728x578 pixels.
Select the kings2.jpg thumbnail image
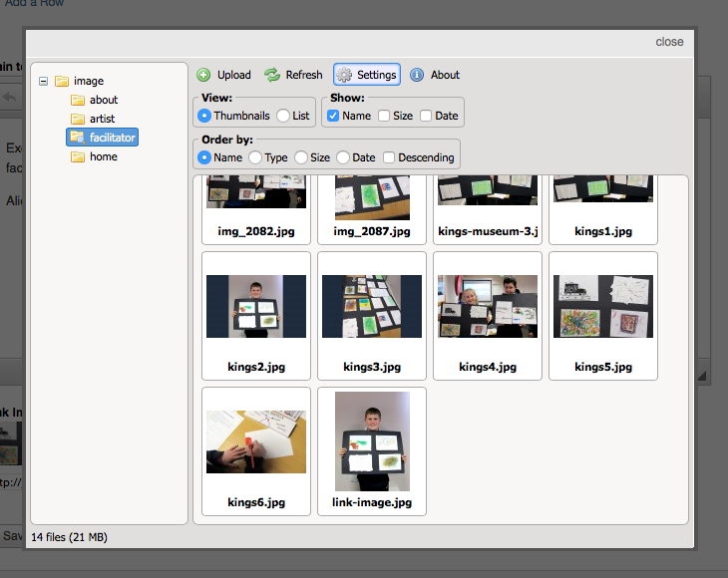(x=256, y=306)
